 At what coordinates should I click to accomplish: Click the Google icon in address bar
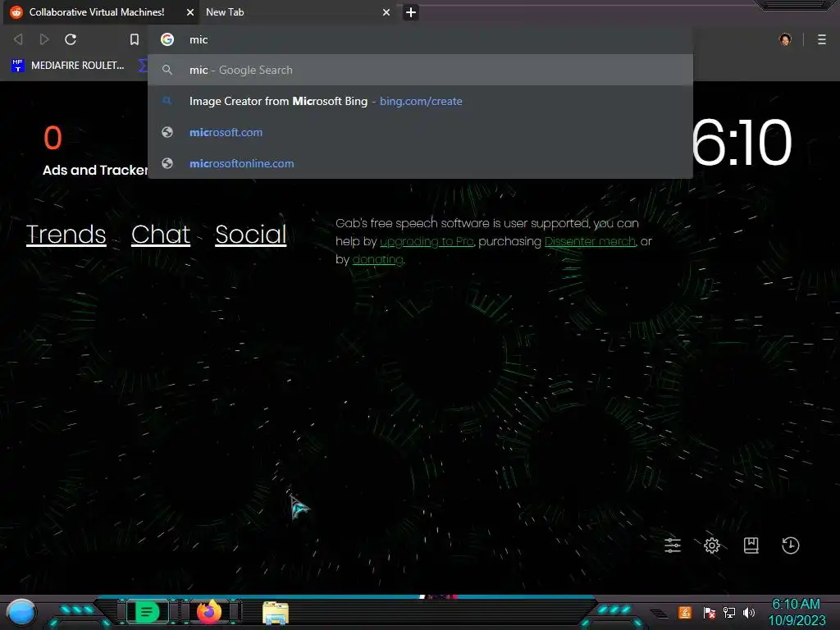(167, 39)
